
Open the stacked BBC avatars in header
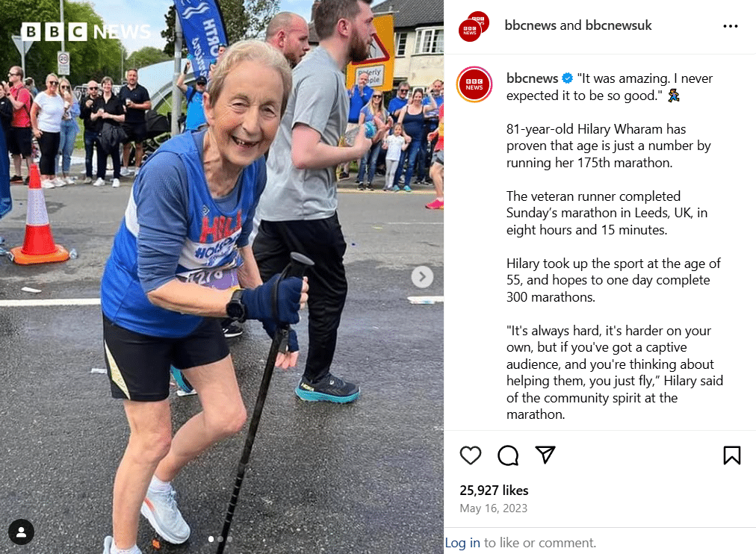[474, 26]
